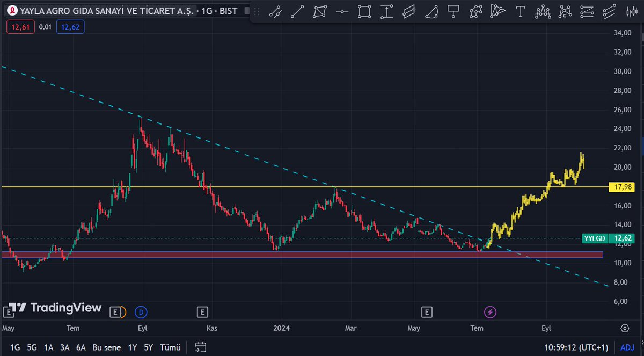Set range to 1G

point(15,347)
